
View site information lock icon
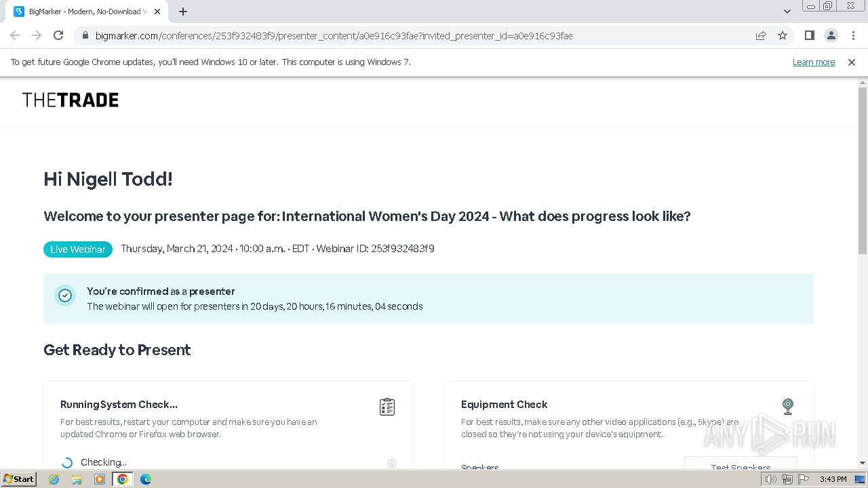(85, 35)
